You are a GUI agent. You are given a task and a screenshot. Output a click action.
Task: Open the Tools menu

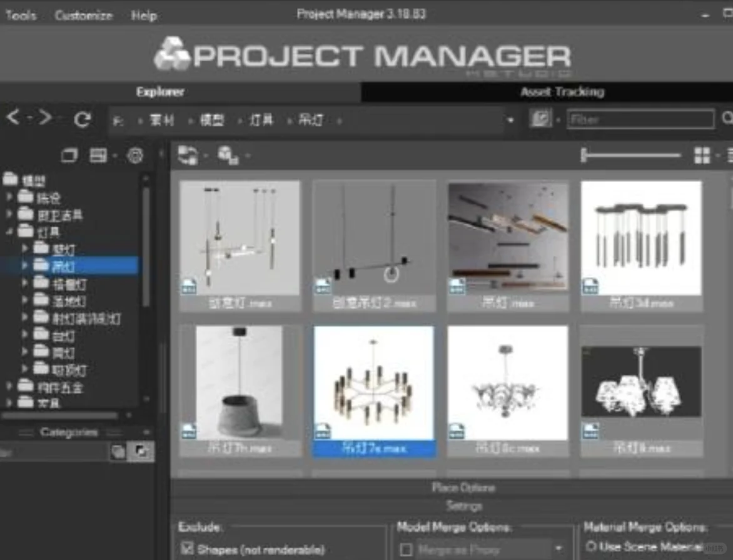[21, 16]
